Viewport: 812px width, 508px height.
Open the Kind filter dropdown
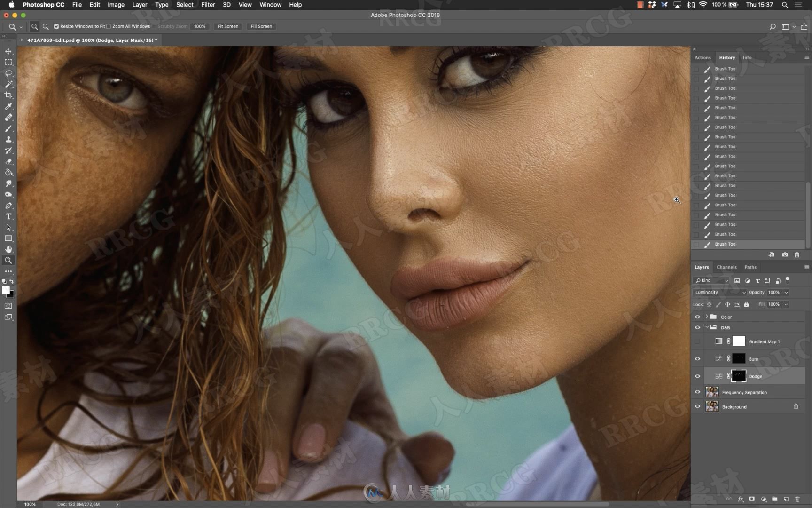[711, 280]
